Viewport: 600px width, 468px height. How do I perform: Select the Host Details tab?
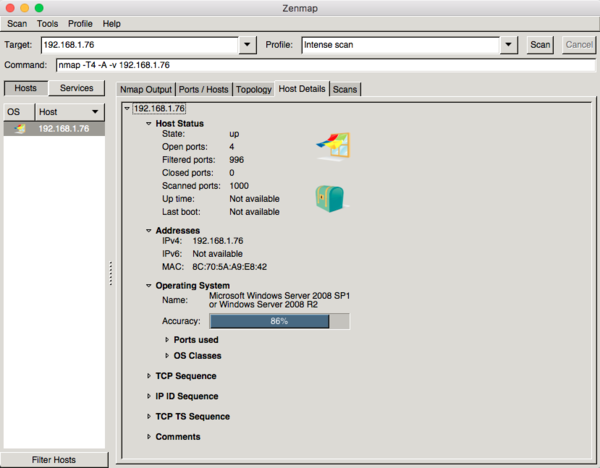point(302,89)
